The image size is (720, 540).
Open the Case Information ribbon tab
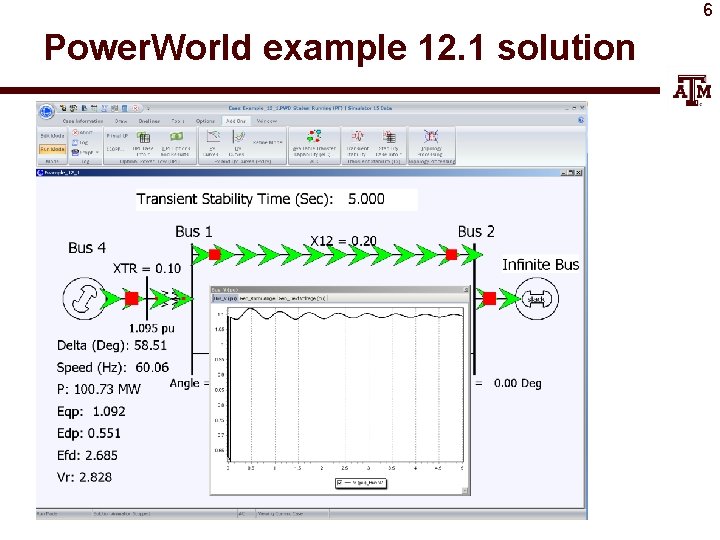(x=83, y=121)
